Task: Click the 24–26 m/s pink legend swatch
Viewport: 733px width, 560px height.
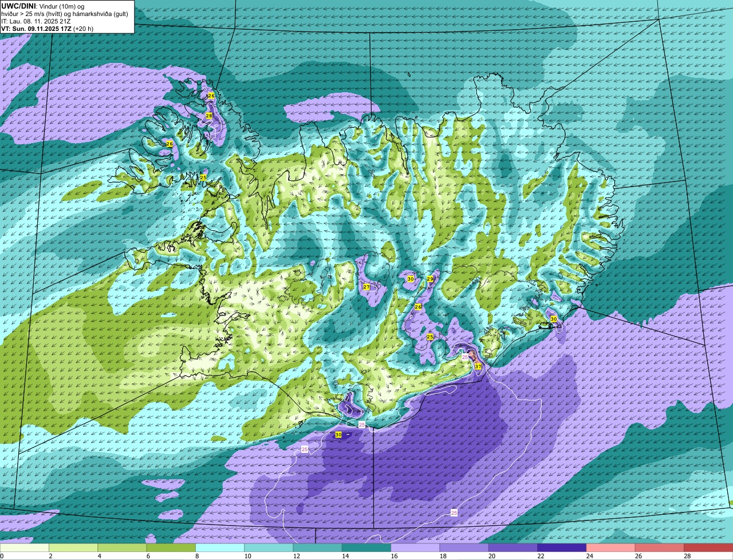Action: coord(610,548)
